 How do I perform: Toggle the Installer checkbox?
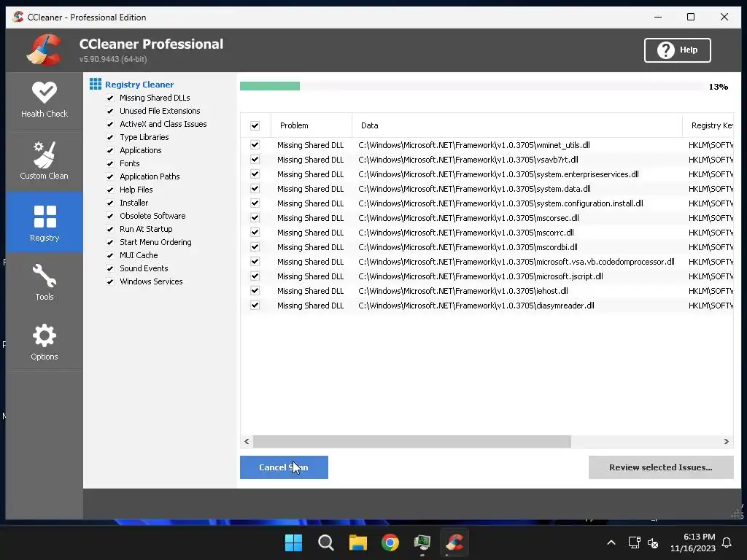pyautogui.click(x=110, y=203)
